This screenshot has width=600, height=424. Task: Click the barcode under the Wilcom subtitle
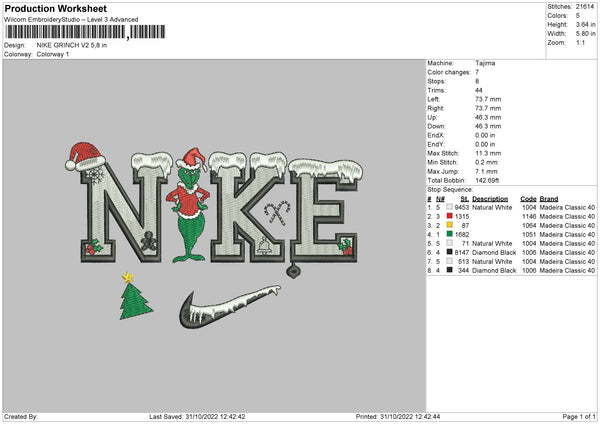click(85, 32)
